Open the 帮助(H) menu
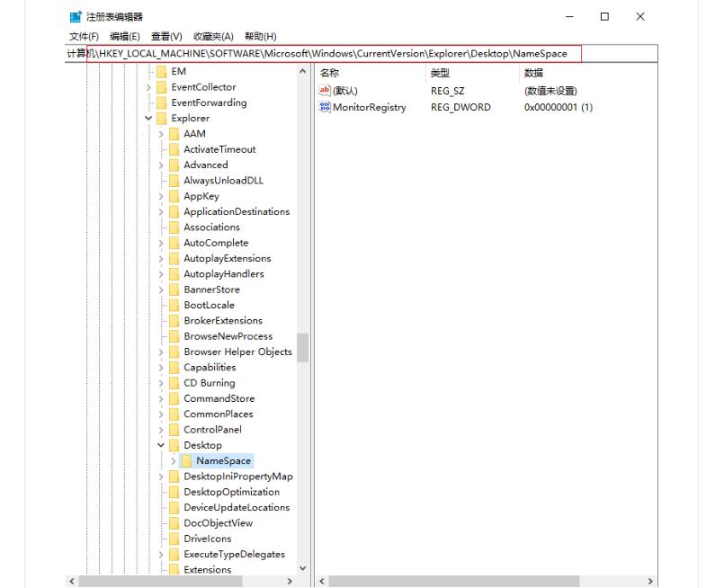The height and width of the screenshot is (588, 715). tap(261, 37)
